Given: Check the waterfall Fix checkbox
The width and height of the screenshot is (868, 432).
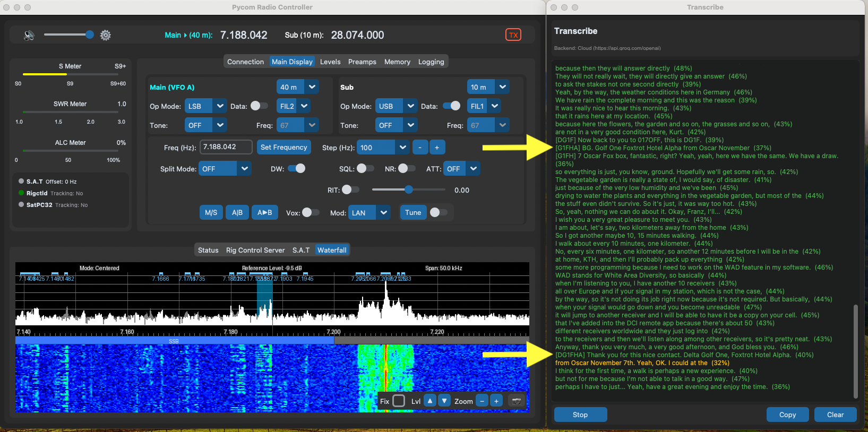Looking at the screenshot, I should tap(399, 401).
